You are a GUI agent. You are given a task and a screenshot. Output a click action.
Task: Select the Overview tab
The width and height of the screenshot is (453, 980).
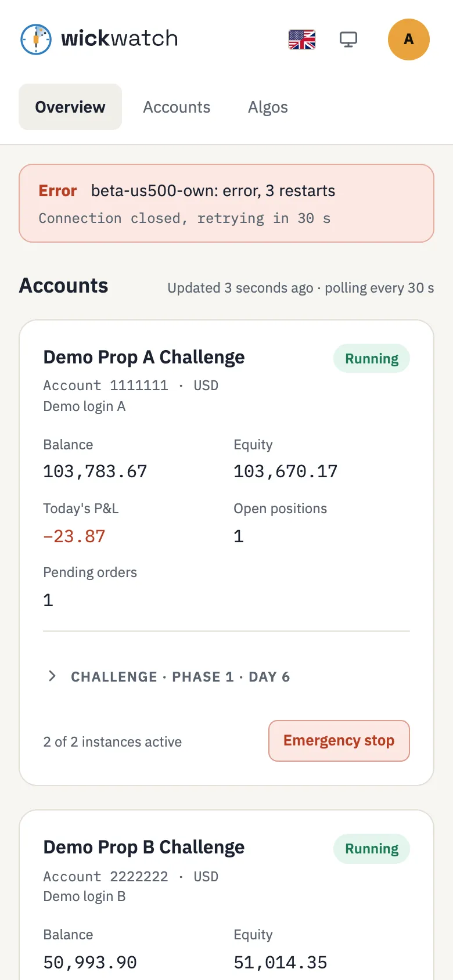pos(70,107)
